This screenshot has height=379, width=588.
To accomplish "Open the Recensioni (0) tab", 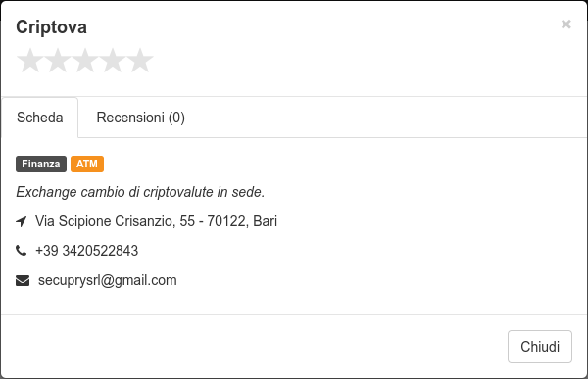I will 140,118.
